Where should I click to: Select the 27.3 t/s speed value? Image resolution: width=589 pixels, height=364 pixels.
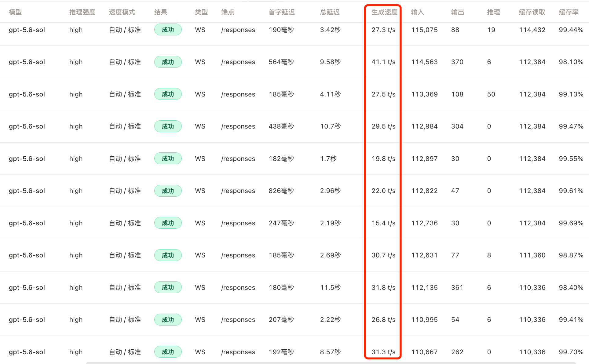click(383, 30)
